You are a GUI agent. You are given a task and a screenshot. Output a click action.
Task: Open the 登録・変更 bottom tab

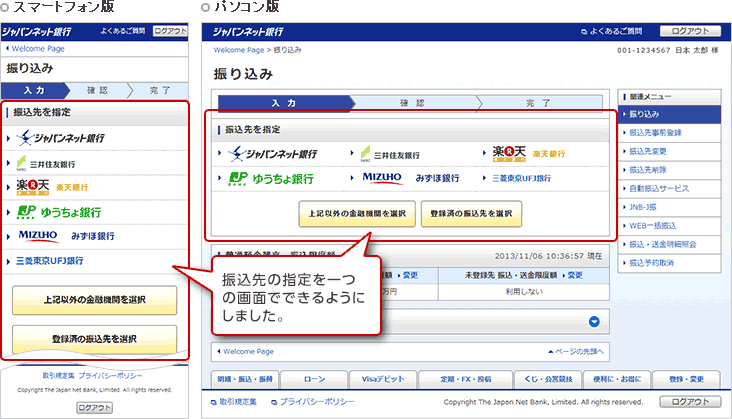tap(687, 379)
